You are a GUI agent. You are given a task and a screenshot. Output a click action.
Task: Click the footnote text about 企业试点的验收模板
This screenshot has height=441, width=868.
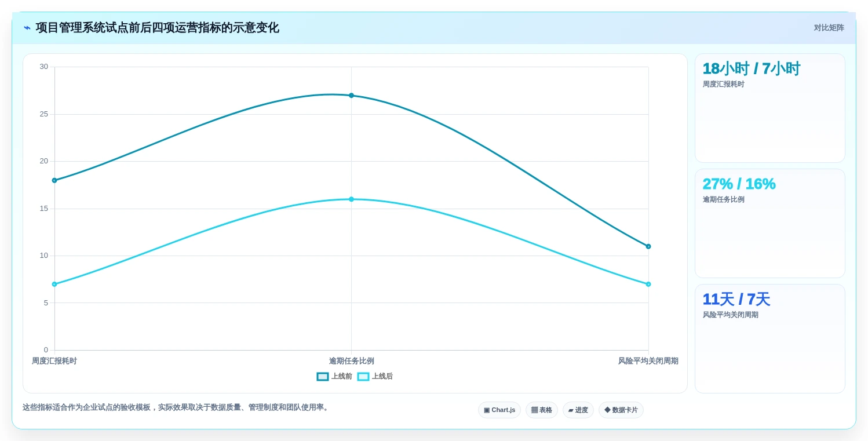click(177, 407)
